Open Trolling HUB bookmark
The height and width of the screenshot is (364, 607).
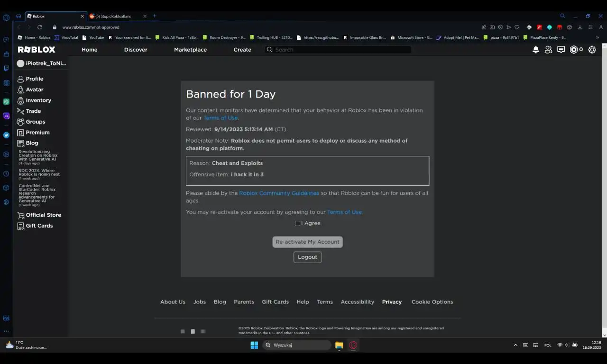click(271, 37)
